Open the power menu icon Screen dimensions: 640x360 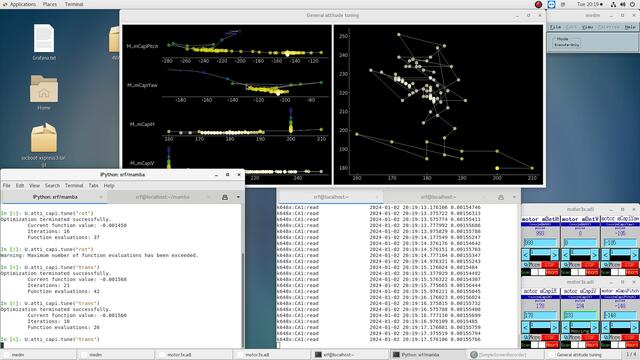point(633,4)
